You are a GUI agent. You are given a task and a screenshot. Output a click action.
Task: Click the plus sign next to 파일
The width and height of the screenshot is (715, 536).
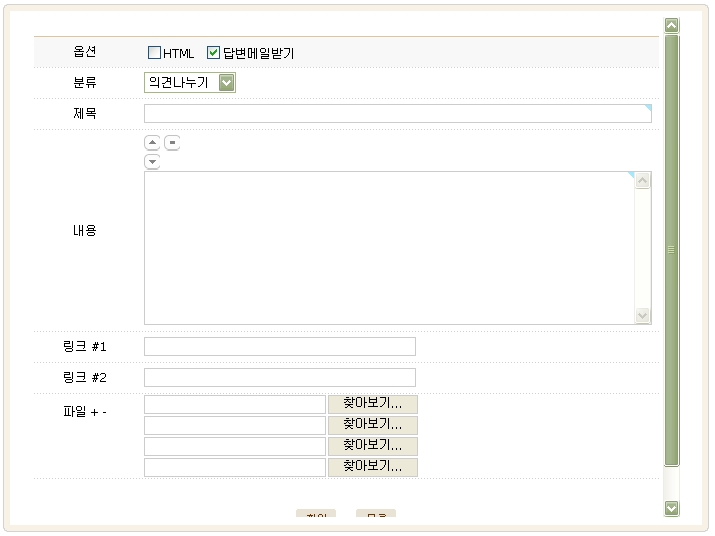pos(93,410)
